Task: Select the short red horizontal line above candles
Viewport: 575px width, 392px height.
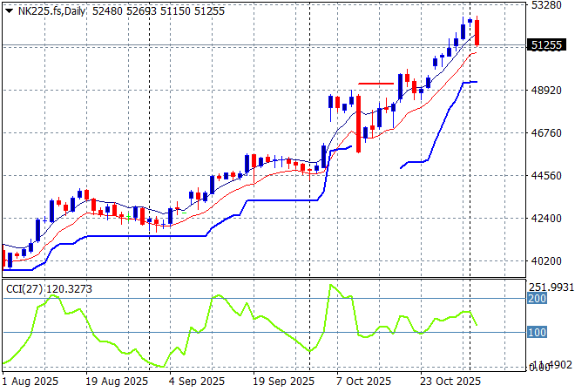Action: tap(375, 84)
